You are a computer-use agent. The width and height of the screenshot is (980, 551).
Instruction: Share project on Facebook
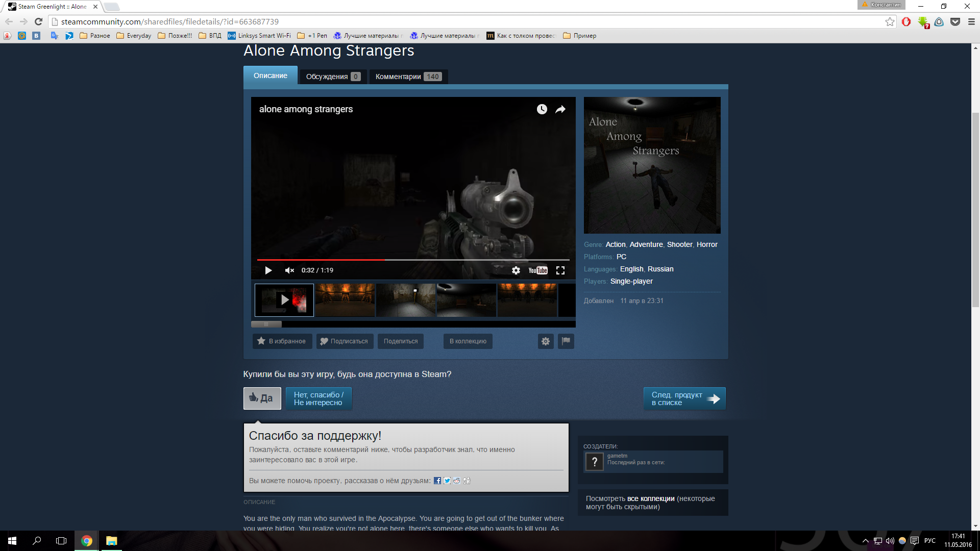click(437, 481)
